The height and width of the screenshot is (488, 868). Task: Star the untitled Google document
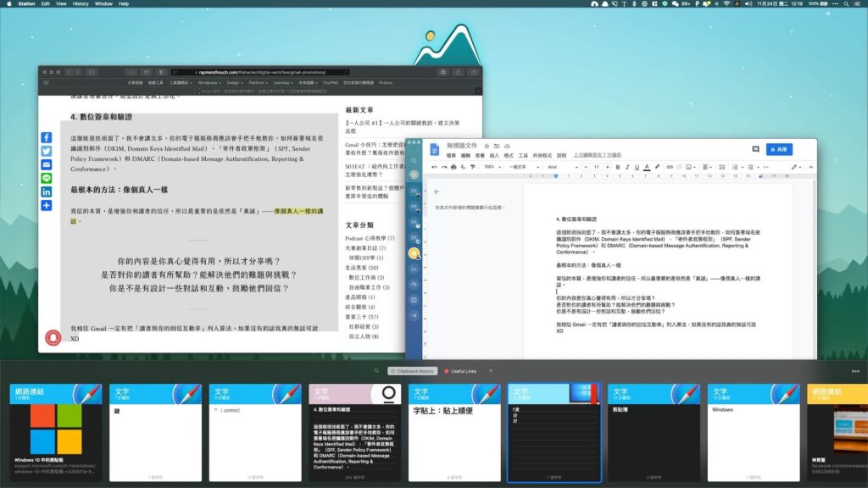point(487,146)
